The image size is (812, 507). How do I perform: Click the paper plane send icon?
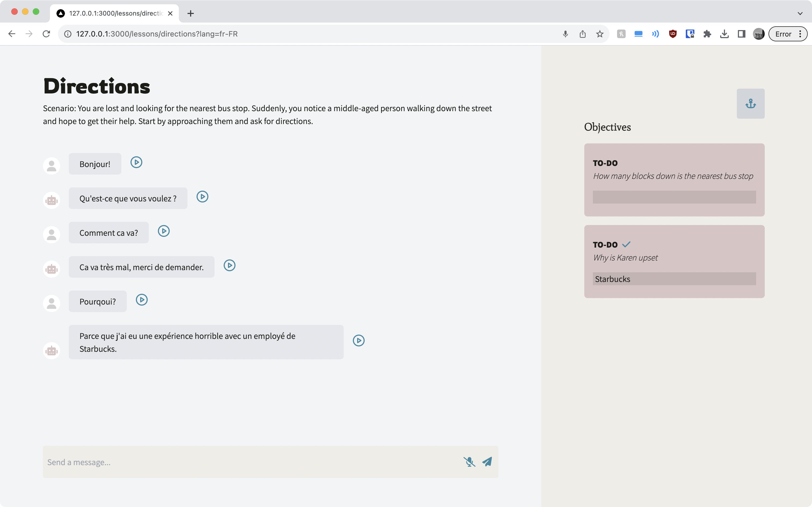[x=487, y=462]
